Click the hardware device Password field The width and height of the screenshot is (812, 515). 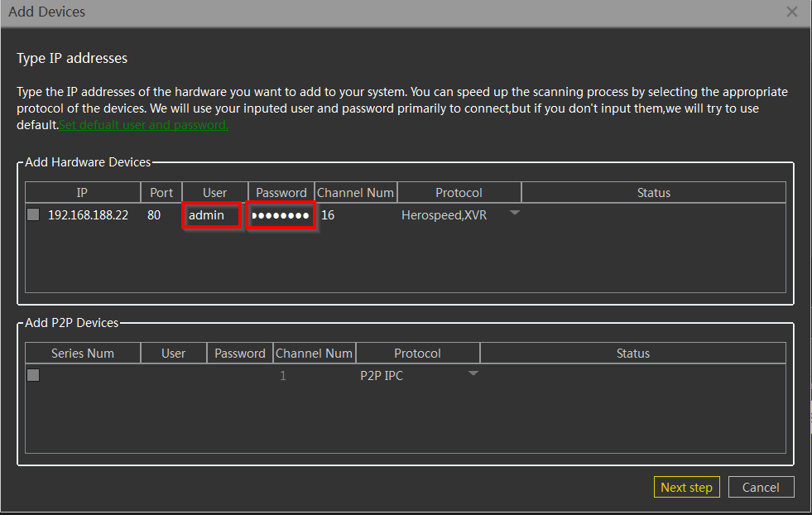click(x=281, y=215)
